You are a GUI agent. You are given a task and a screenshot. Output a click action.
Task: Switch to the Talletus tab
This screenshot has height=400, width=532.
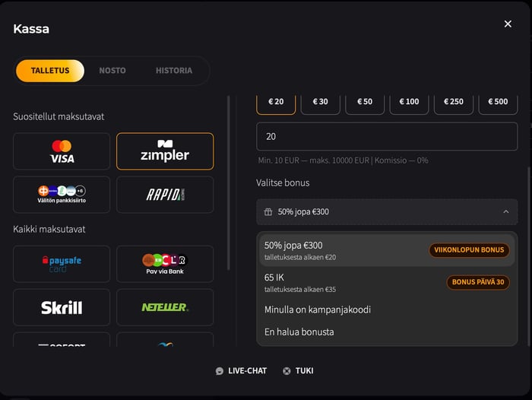tap(50, 71)
